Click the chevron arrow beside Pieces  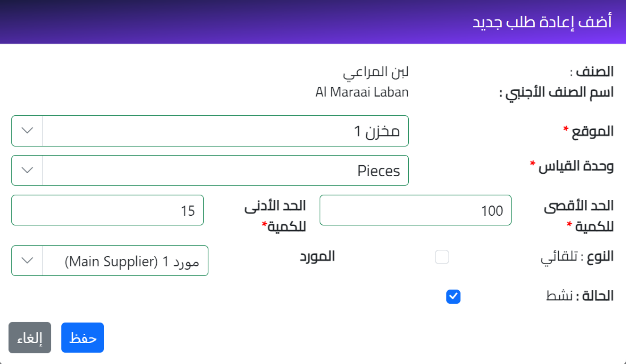coord(27,170)
